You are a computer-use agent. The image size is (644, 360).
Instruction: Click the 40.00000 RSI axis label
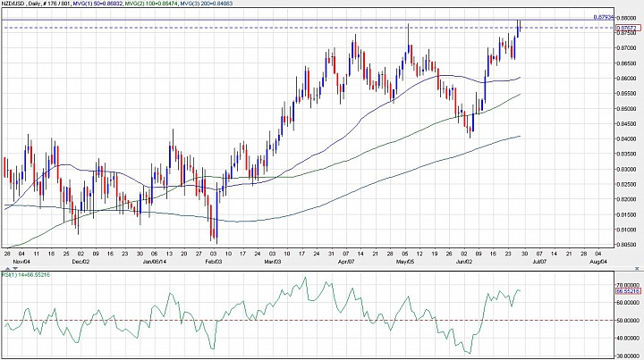628,339
